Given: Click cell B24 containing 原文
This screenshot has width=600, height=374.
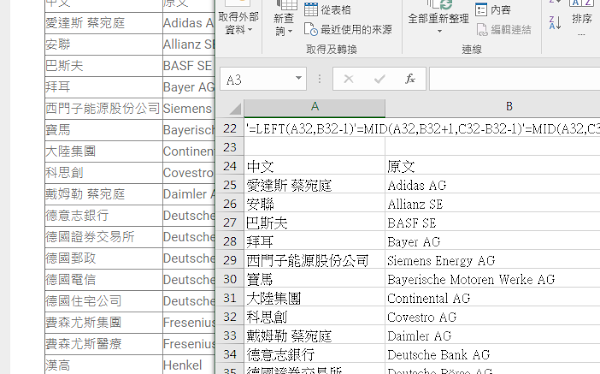Looking at the screenshot, I should [493, 166].
